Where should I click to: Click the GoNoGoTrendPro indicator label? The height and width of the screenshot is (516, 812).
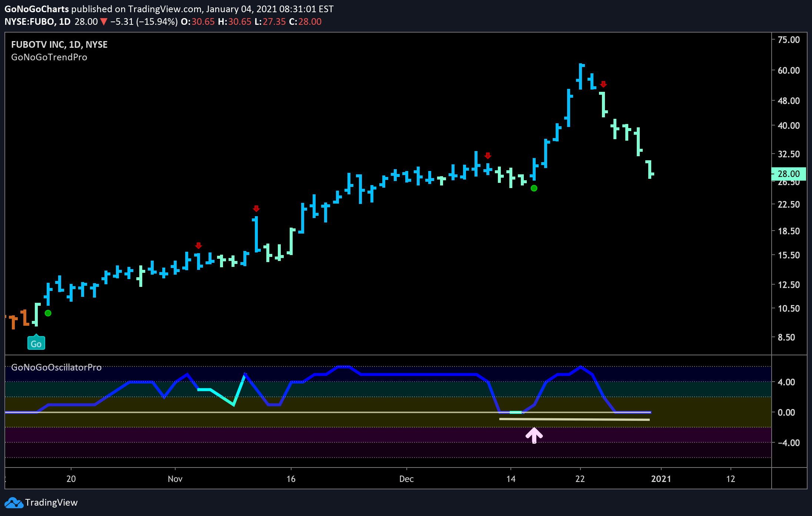point(49,57)
